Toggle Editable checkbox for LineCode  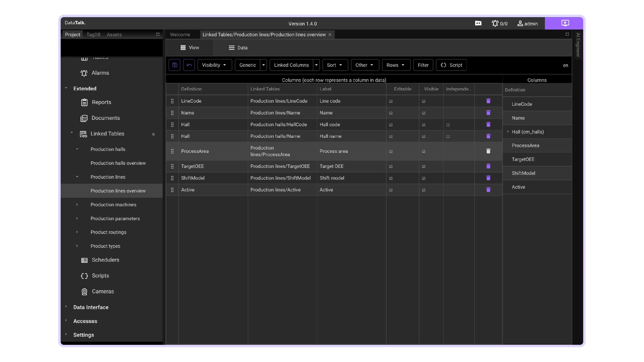[x=391, y=101]
